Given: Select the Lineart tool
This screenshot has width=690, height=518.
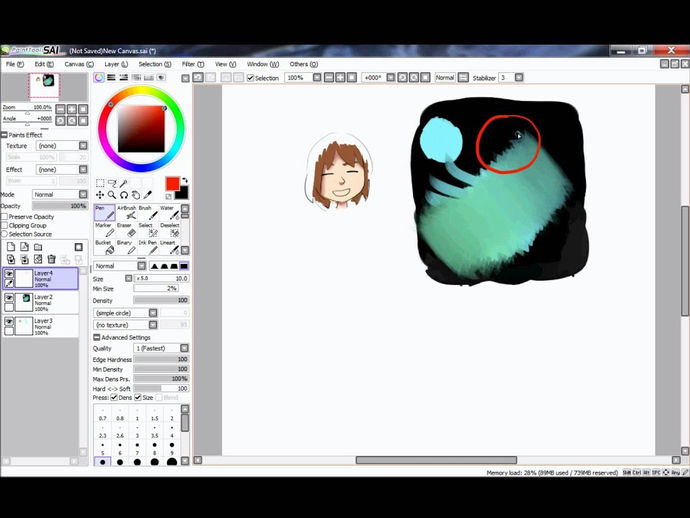Looking at the screenshot, I should tap(170, 247).
